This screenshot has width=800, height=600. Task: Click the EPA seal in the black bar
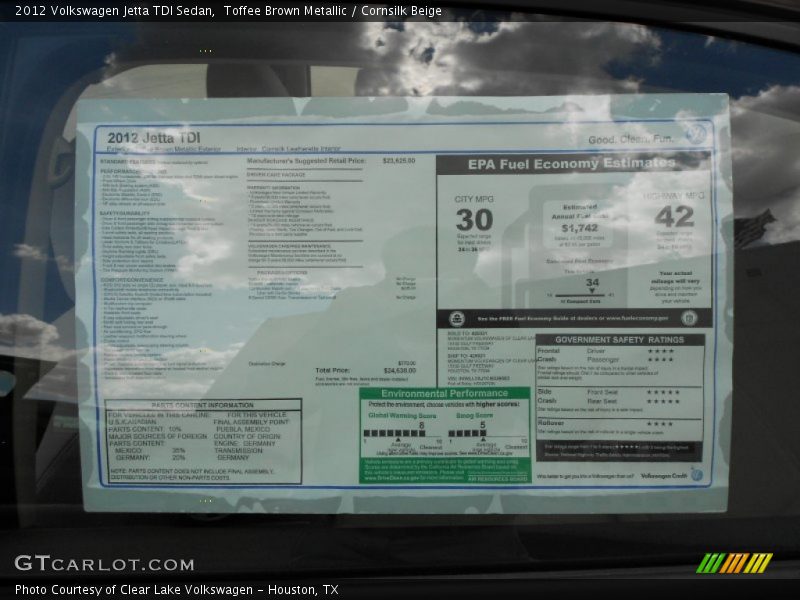pyautogui.click(x=457, y=319)
